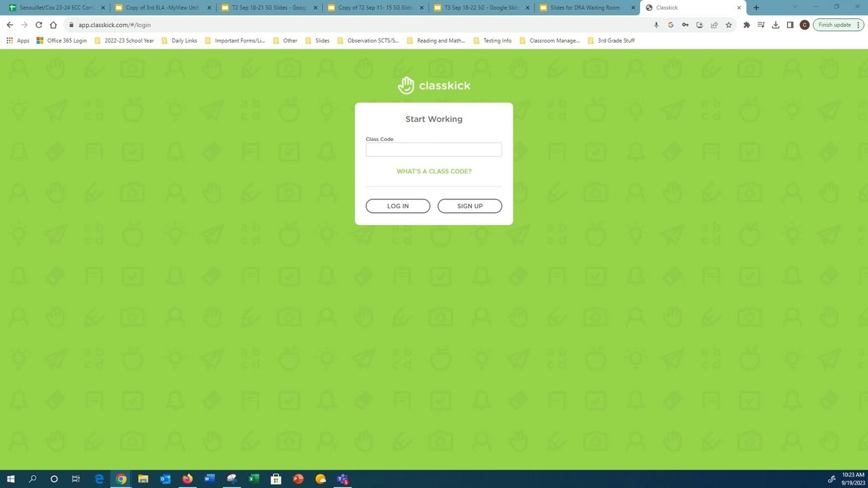Open the Observation SCTS bookmark folder

(x=368, y=41)
